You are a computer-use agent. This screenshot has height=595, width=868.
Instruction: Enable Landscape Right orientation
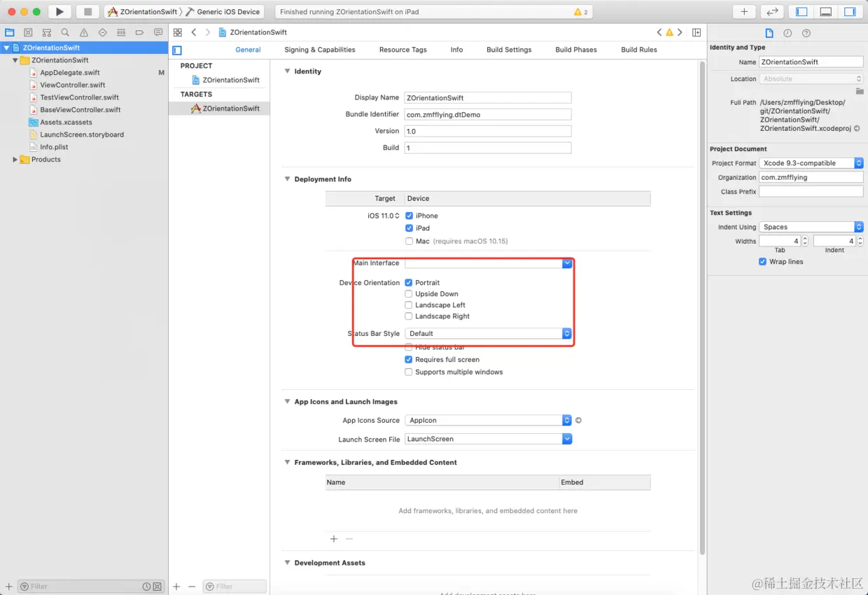409,316
